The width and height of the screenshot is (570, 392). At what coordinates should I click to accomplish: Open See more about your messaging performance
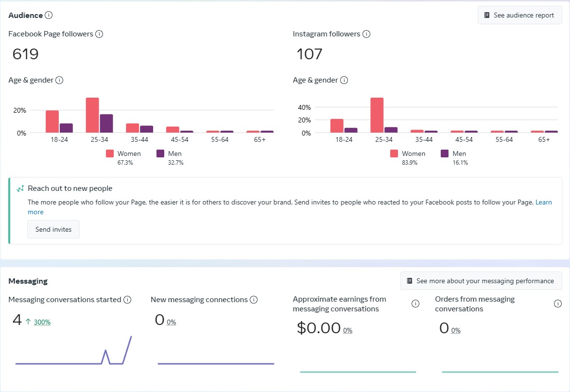click(x=481, y=281)
